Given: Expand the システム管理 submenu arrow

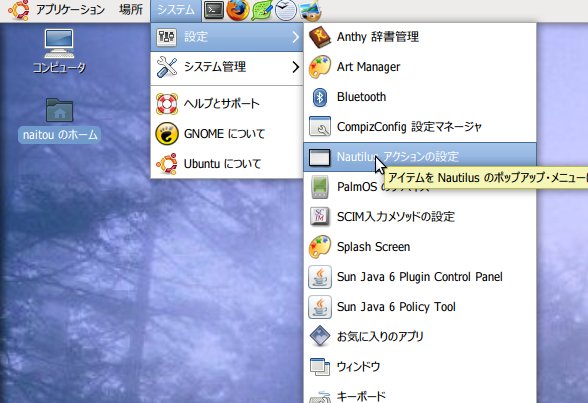Looking at the screenshot, I should tap(296, 67).
